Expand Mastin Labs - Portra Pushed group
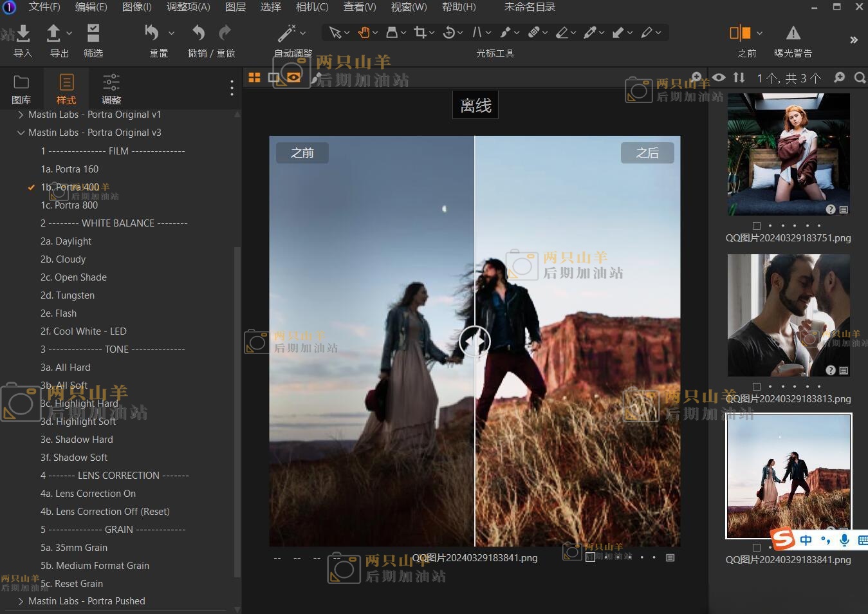868x614 pixels. [x=21, y=601]
